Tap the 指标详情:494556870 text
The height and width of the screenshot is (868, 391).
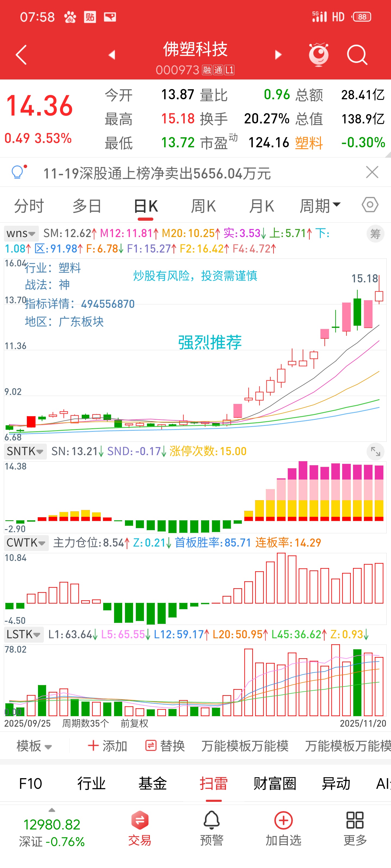click(80, 304)
